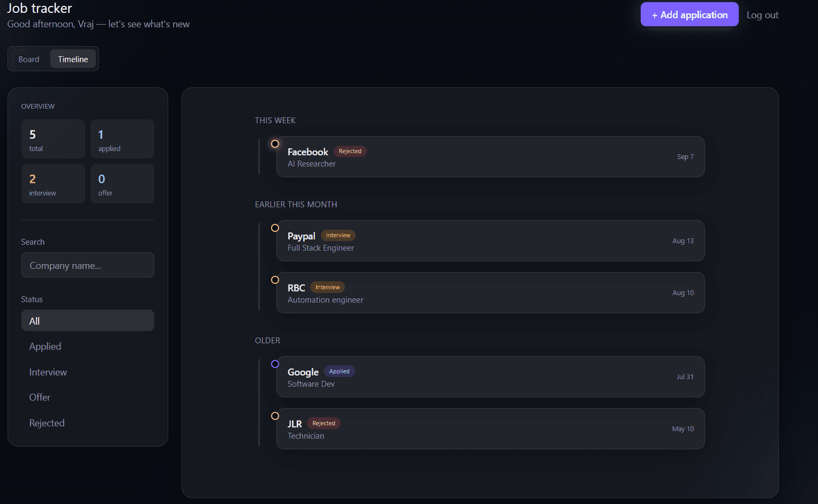This screenshot has width=818, height=504.
Task: Click the timeline marker beside RBC
Action: [275, 280]
